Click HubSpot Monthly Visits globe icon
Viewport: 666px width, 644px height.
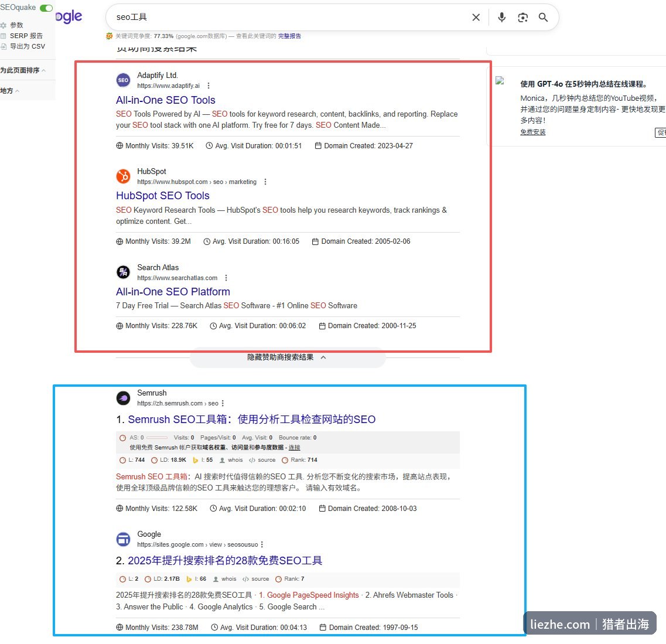click(119, 241)
